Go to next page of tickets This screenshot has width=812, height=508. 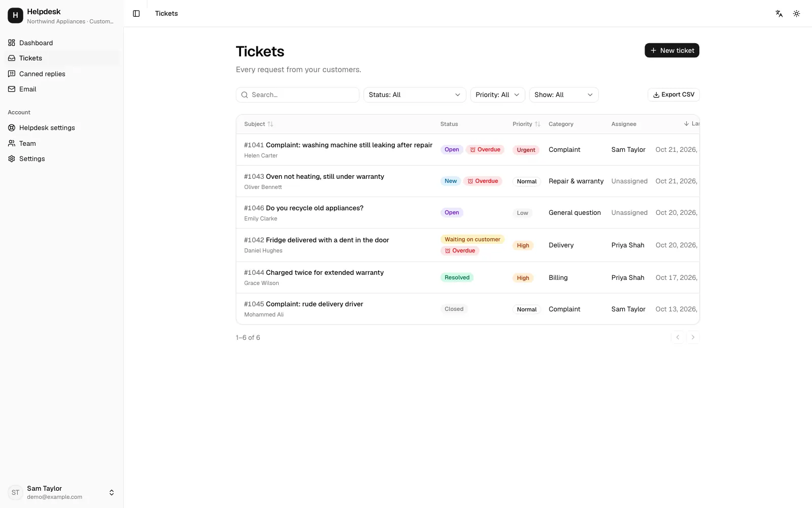[693, 337]
